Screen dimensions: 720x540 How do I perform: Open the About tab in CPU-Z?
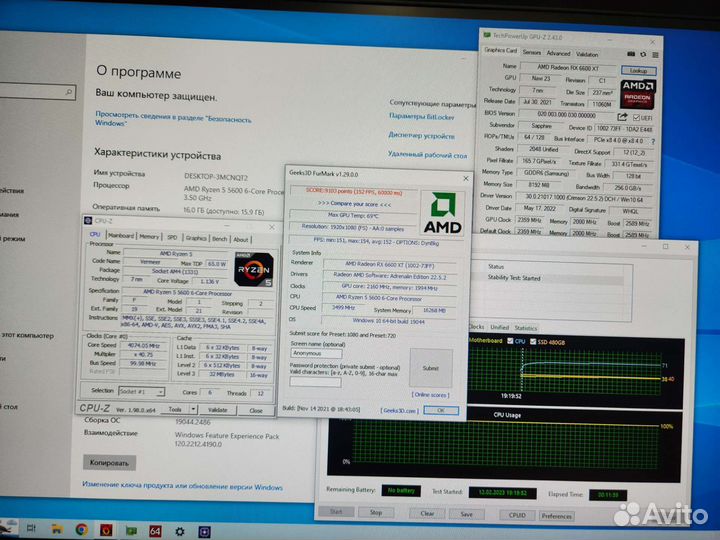coord(241,239)
